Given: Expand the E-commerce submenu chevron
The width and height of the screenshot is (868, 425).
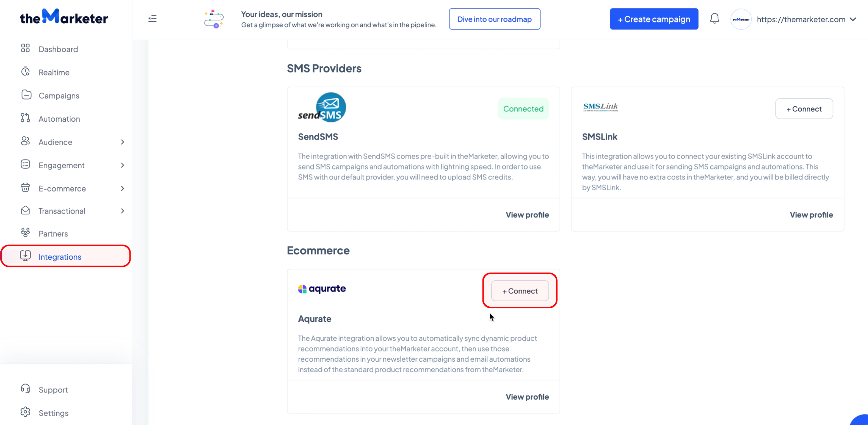Looking at the screenshot, I should 122,188.
